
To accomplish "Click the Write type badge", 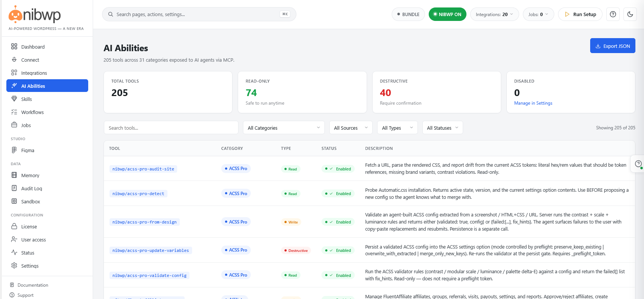I will coord(291,222).
